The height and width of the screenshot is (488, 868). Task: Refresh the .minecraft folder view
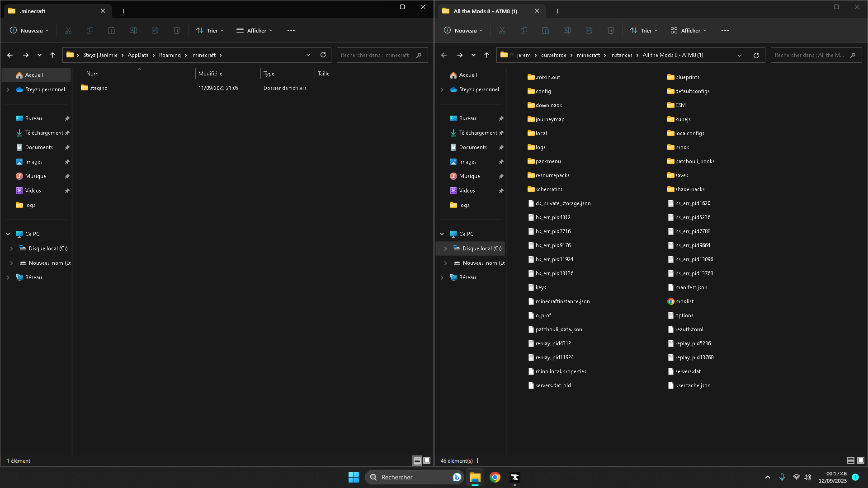(323, 55)
